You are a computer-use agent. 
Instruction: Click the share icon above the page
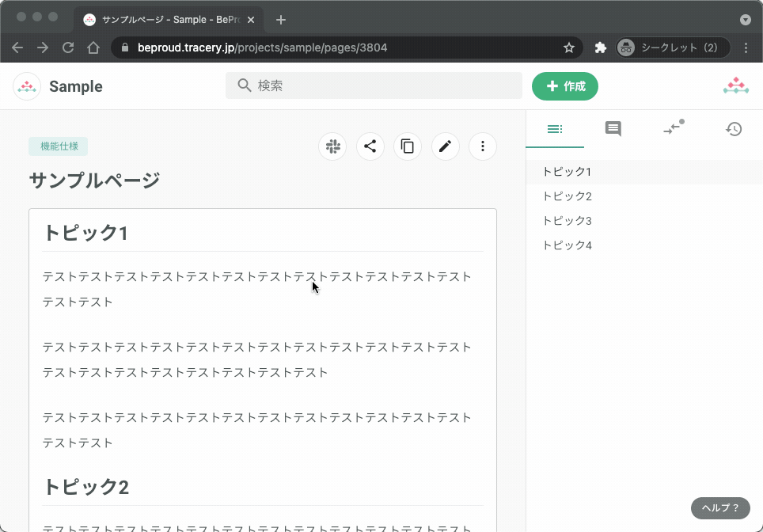(x=370, y=146)
